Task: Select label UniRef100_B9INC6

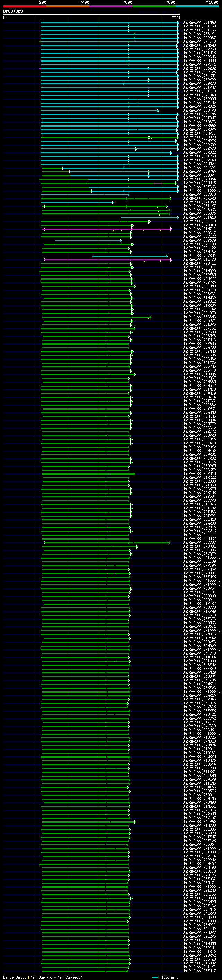Action: tap(199, 53)
